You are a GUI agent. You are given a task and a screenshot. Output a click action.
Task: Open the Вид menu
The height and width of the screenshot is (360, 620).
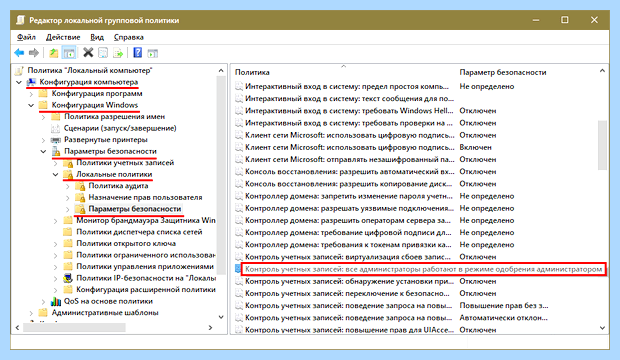97,37
